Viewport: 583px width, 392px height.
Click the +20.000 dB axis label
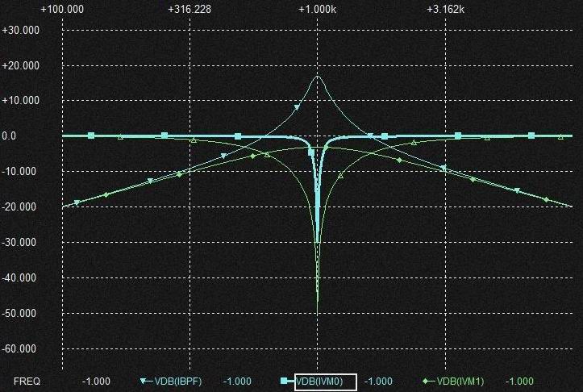click(x=21, y=65)
